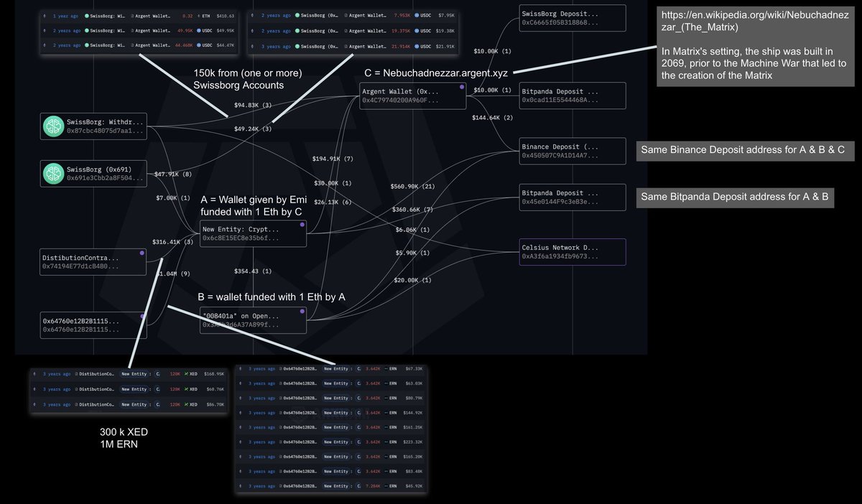
Task: Click the $7.00K (1) edge label
Action: 173,197
